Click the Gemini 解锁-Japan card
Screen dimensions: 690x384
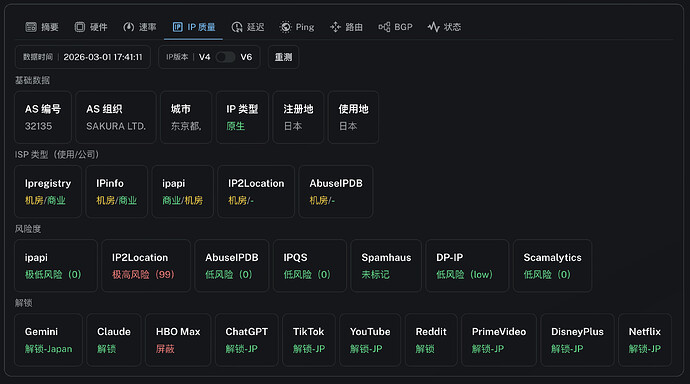(48, 340)
